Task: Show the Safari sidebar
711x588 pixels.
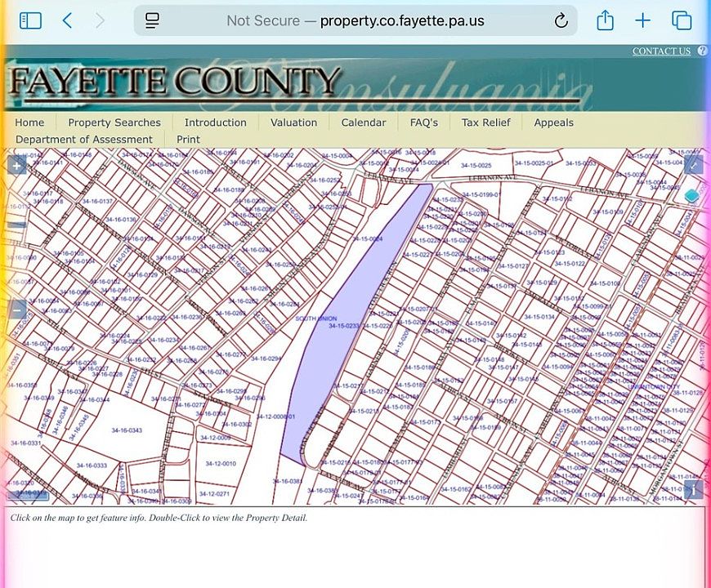Action: 30,21
